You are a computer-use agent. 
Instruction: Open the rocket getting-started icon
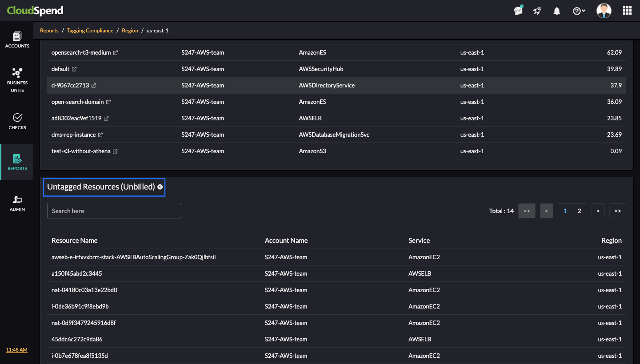coord(537,10)
